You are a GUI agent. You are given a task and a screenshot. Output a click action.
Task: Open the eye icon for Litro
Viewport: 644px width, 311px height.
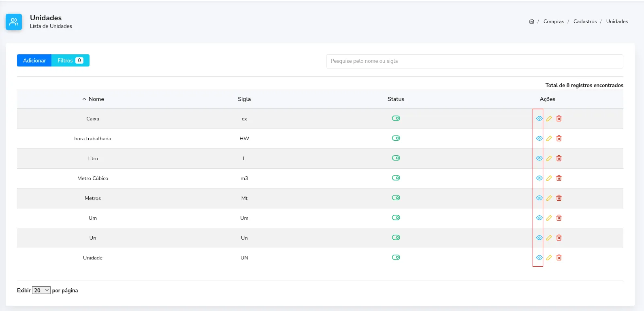[x=539, y=158]
